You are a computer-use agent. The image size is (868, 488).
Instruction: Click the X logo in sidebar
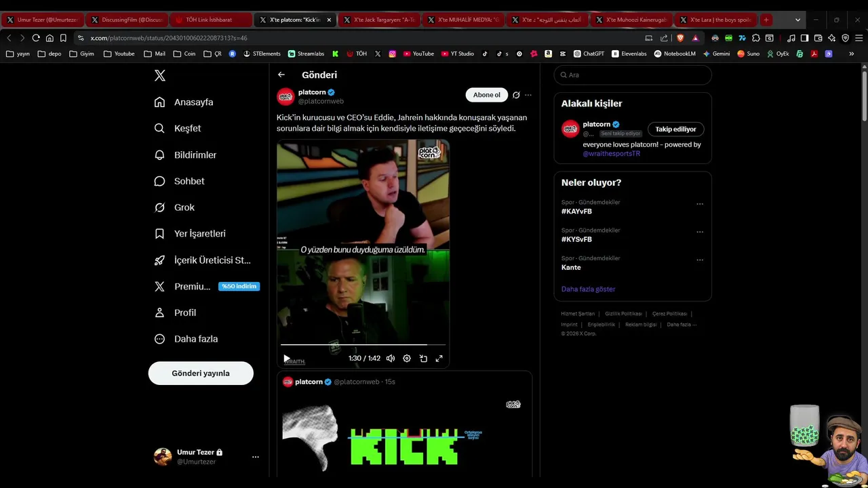(x=160, y=75)
